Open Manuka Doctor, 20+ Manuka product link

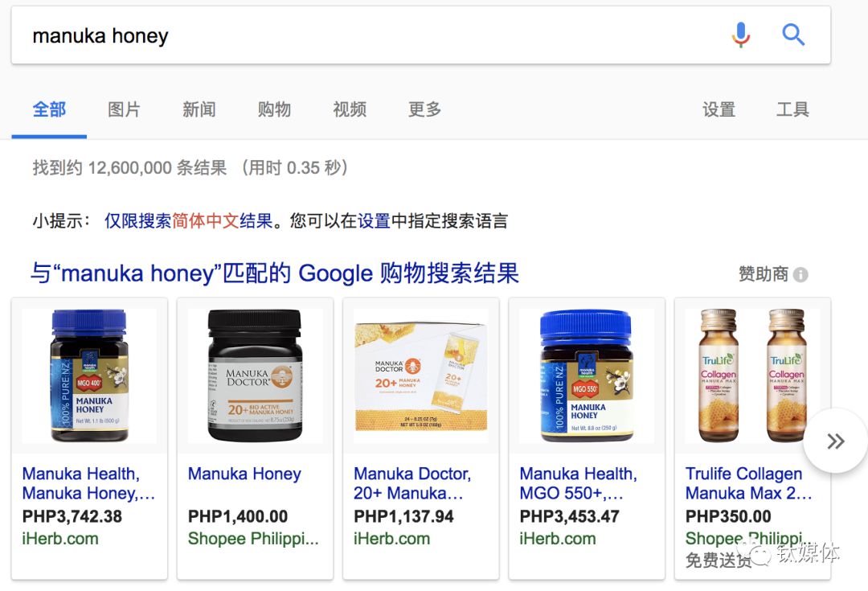coord(412,483)
